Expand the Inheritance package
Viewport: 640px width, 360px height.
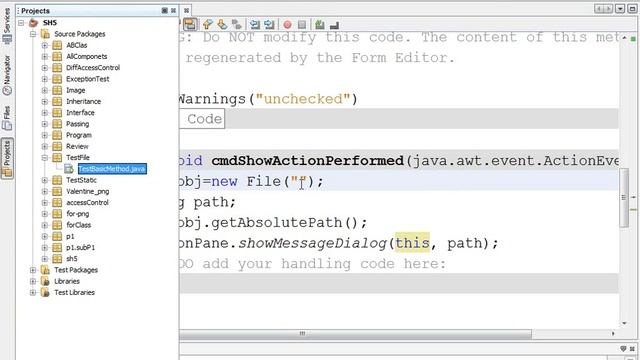45,101
